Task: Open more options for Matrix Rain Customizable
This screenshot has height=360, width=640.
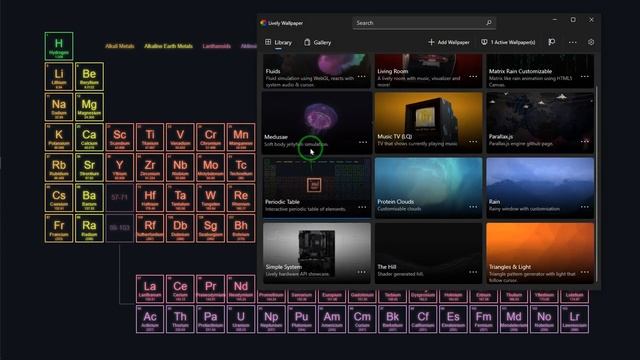Action: (x=584, y=76)
